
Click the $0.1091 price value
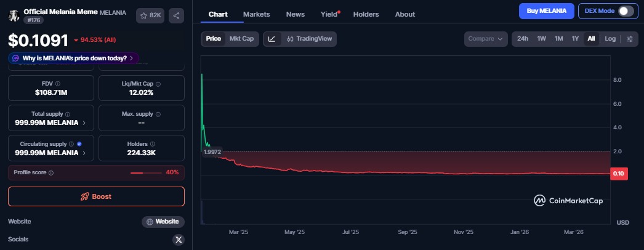(x=38, y=40)
